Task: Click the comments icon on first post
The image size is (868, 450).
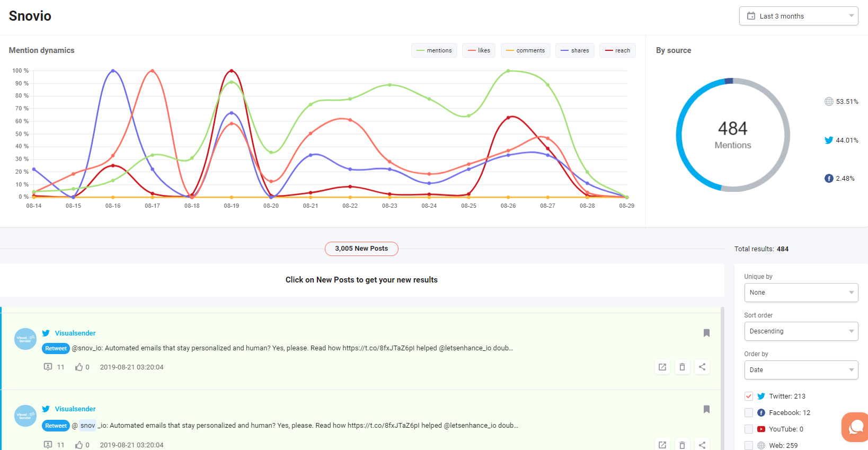Action: (x=48, y=367)
